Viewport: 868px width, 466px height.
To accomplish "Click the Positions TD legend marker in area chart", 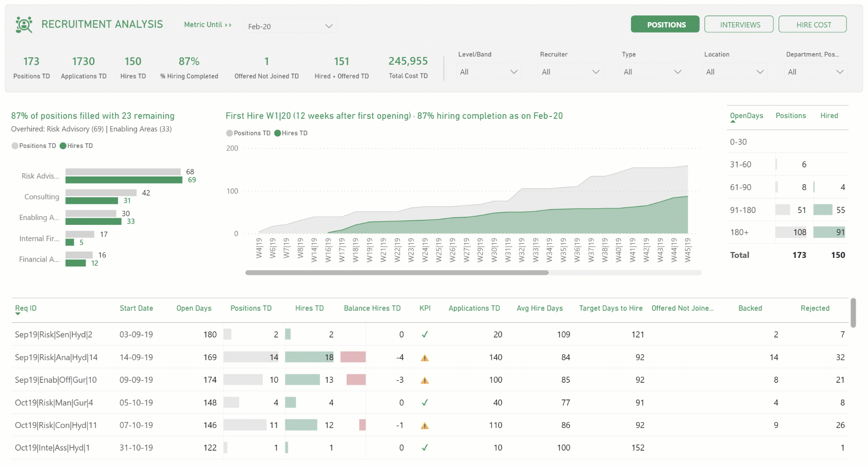I will tap(229, 133).
